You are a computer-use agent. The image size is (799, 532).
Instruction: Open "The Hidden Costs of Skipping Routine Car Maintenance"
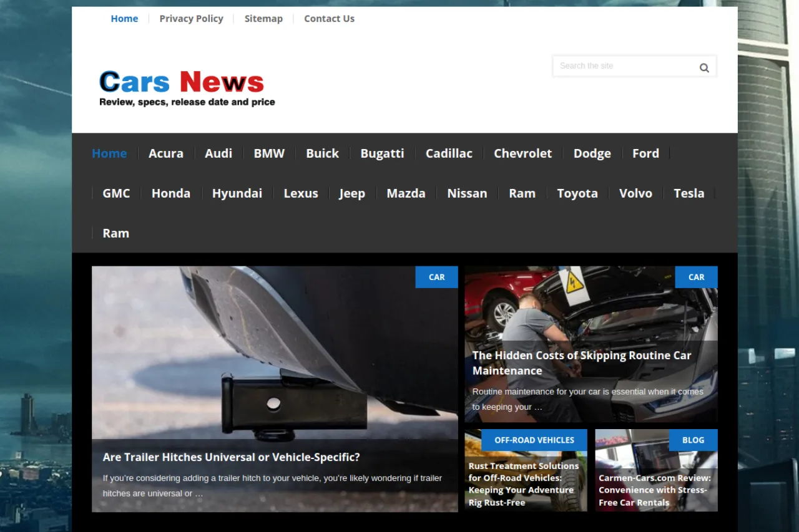[582, 363]
